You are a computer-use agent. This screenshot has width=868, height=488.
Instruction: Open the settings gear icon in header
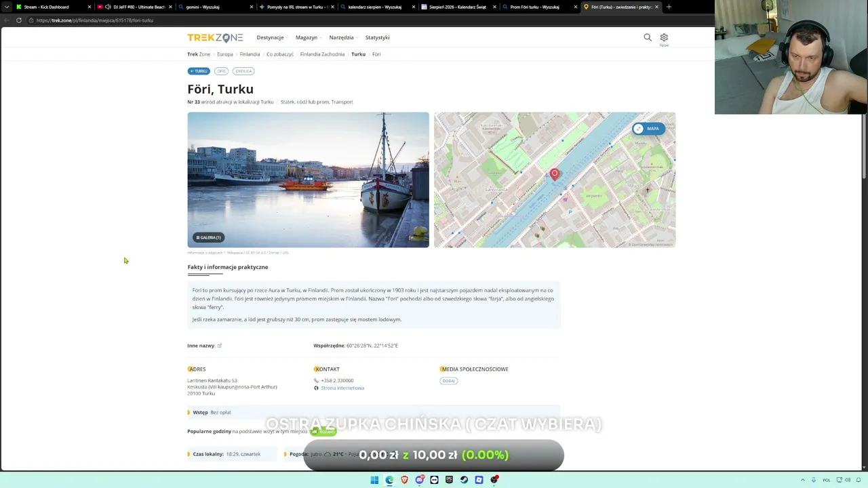(664, 37)
